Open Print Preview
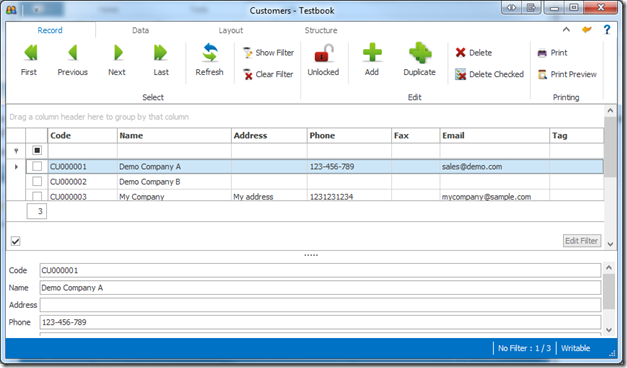Image resolution: width=627 pixels, height=368 pixels. tap(567, 74)
